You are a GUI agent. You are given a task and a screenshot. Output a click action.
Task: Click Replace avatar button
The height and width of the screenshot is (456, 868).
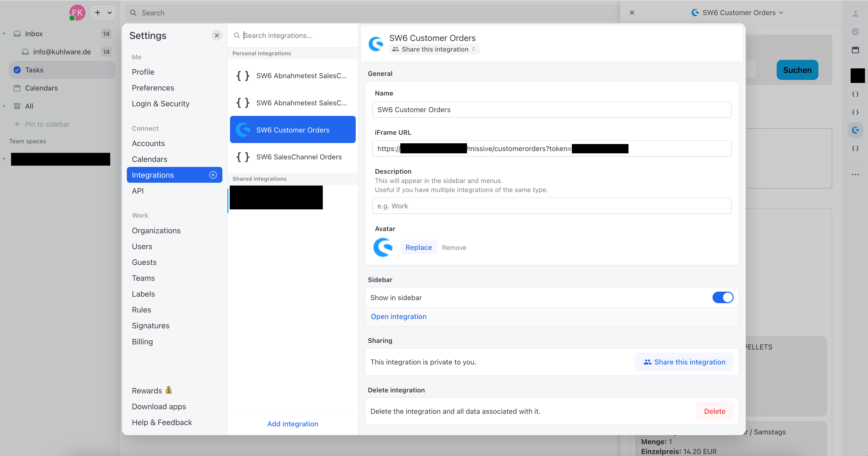[418, 248]
